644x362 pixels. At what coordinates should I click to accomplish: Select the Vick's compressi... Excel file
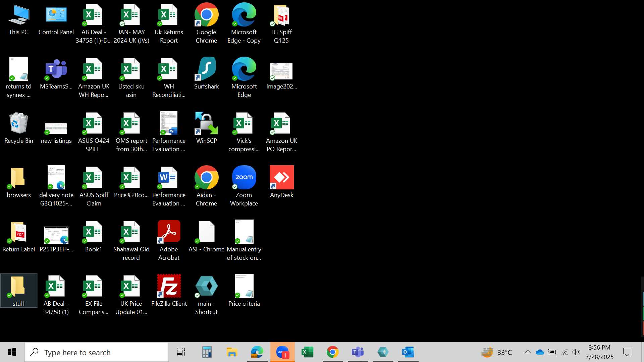[x=244, y=132]
